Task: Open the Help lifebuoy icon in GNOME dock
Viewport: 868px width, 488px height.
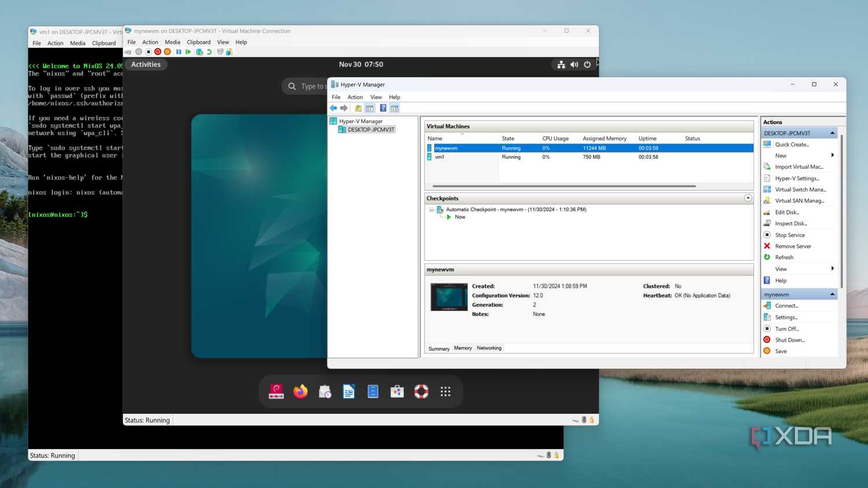Action: (421, 391)
